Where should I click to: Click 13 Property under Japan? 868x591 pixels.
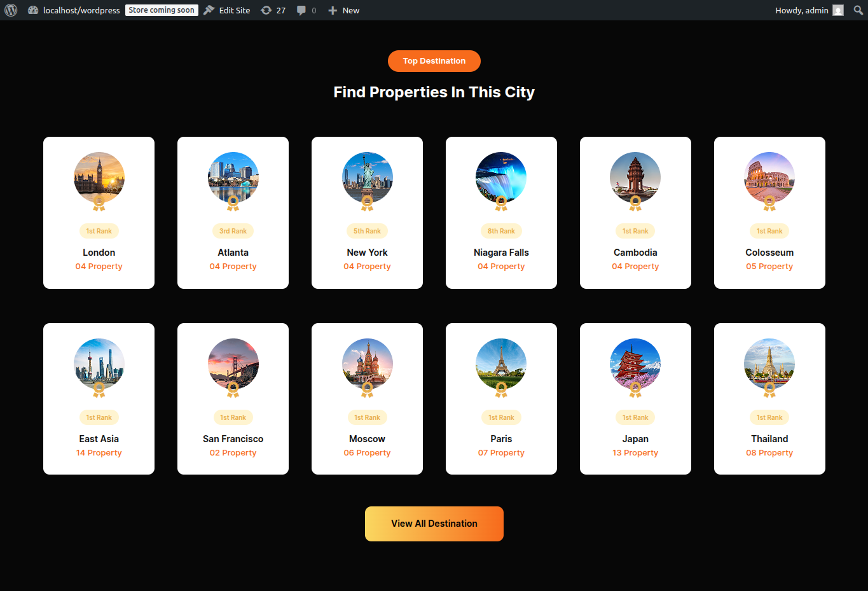coord(635,453)
